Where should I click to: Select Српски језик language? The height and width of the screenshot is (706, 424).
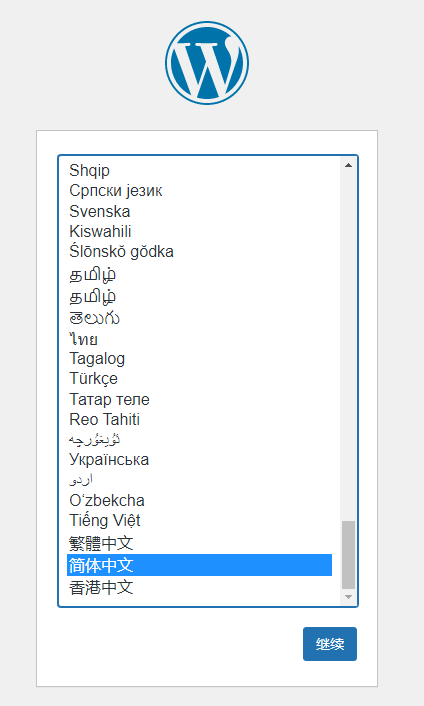pos(199,191)
